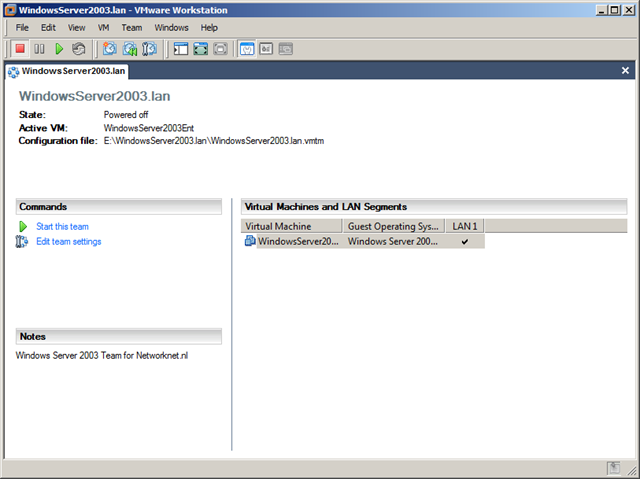This screenshot has height=479, width=640.
Task: Open Snapshot Manager from the toolbar
Action: pos(149,49)
